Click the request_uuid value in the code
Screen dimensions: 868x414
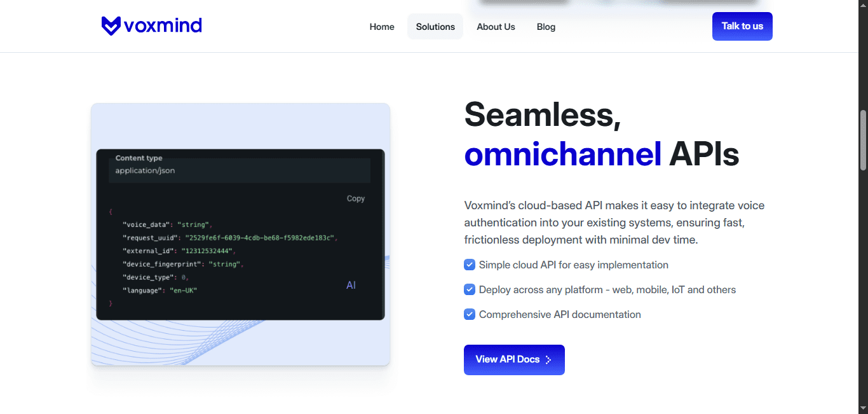(259, 238)
